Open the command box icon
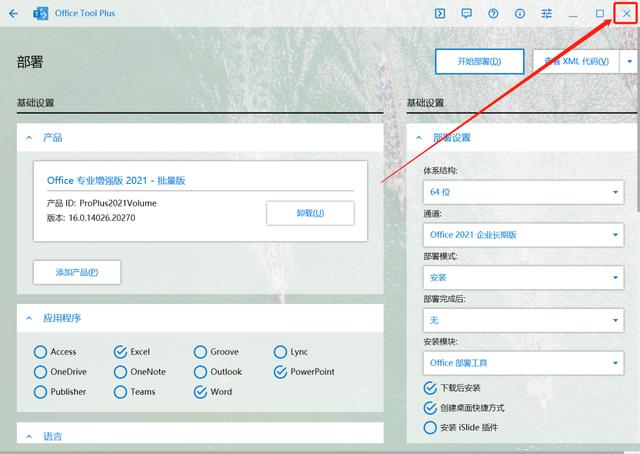The width and height of the screenshot is (640, 454). pyautogui.click(x=440, y=13)
